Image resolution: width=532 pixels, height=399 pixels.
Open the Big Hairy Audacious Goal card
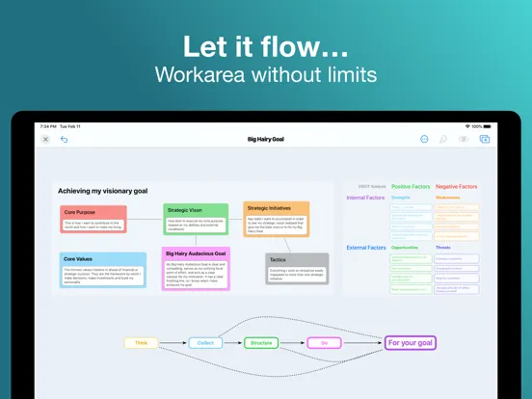[x=196, y=268]
